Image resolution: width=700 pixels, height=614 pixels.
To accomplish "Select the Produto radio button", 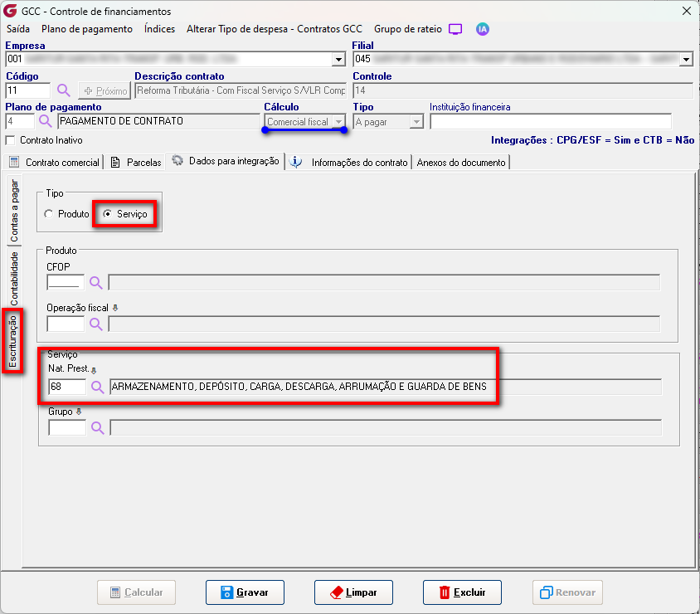I will [x=49, y=214].
